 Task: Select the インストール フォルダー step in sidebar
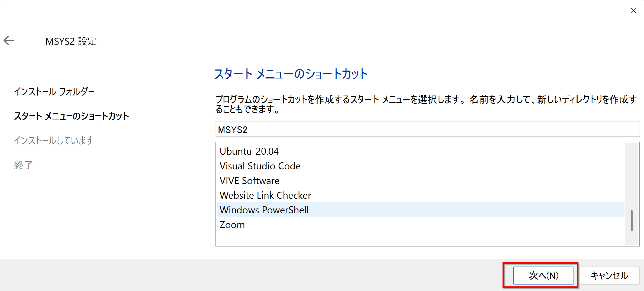click(x=54, y=92)
